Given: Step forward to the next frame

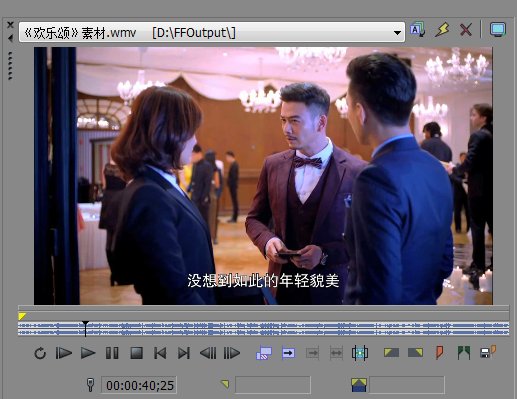Looking at the screenshot, I should pos(232,353).
